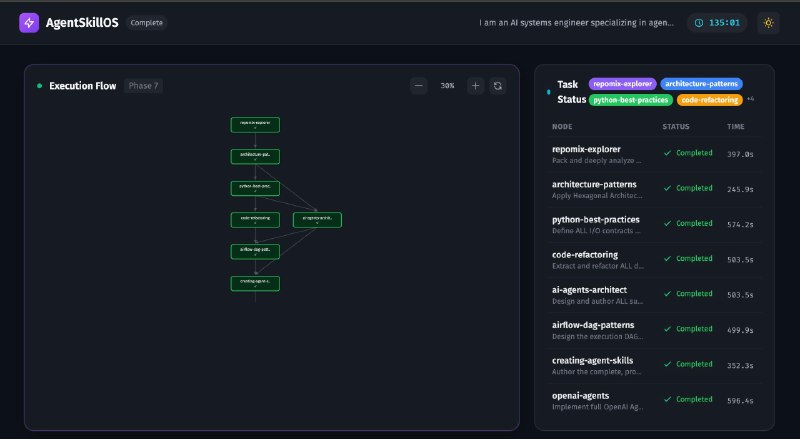The height and width of the screenshot is (439, 800).
Task: Reset the execution flow view
Action: (x=497, y=86)
